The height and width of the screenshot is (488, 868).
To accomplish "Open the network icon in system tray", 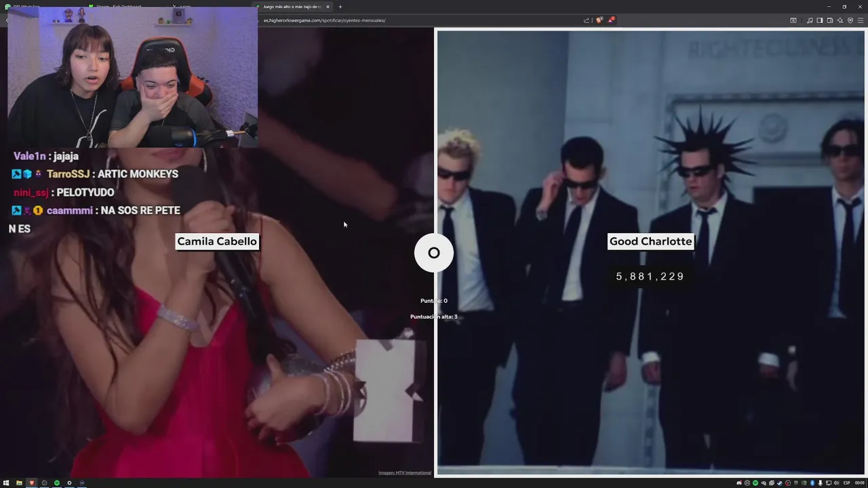I will [829, 483].
